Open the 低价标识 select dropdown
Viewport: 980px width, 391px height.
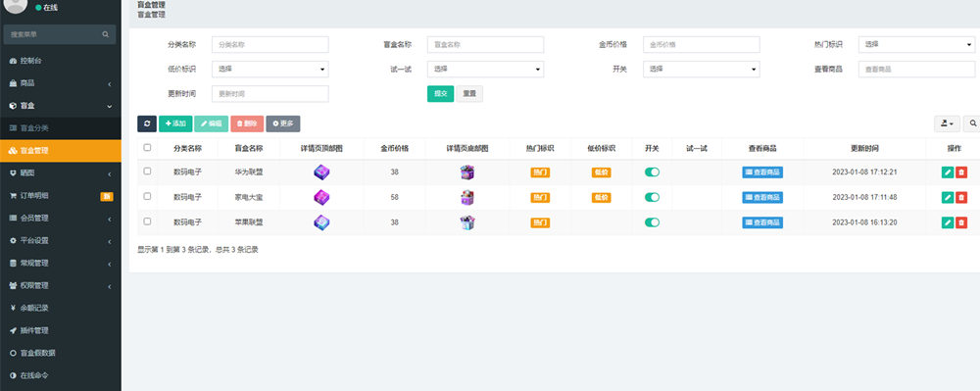(270, 70)
